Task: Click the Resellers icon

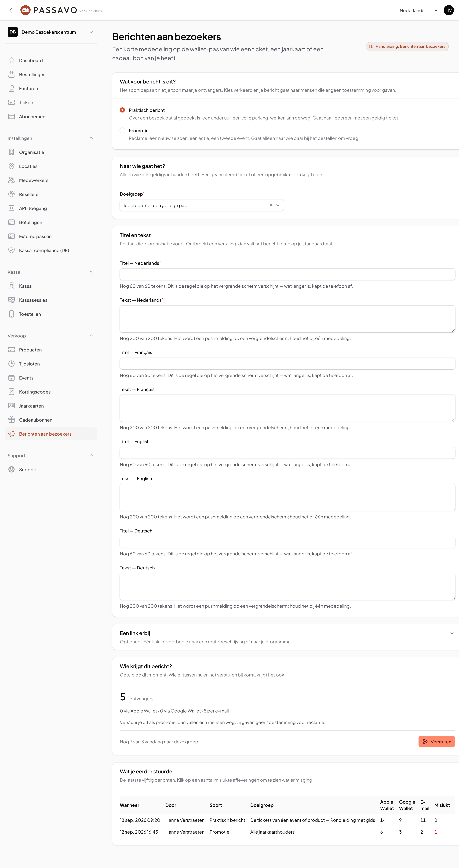Action: (11, 194)
